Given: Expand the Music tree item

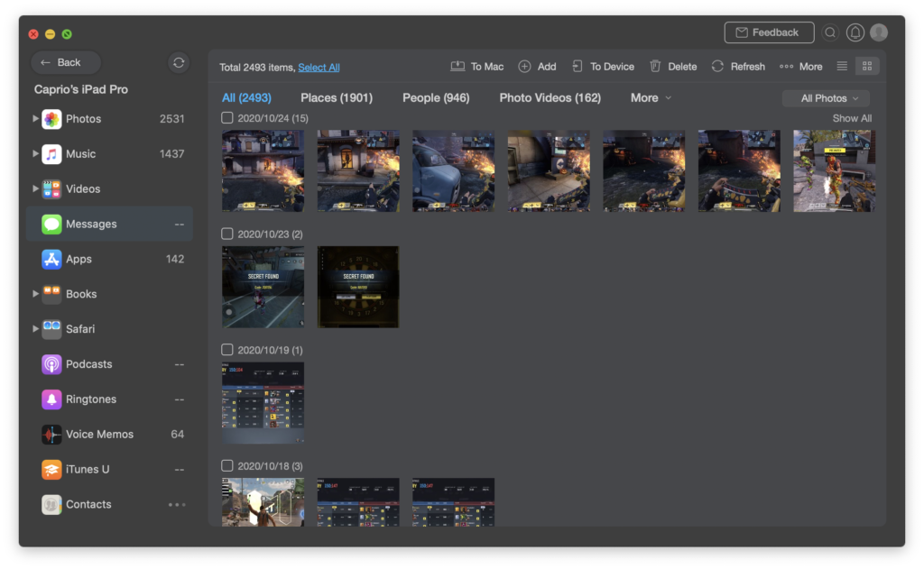Looking at the screenshot, I should tap(35, 153).
